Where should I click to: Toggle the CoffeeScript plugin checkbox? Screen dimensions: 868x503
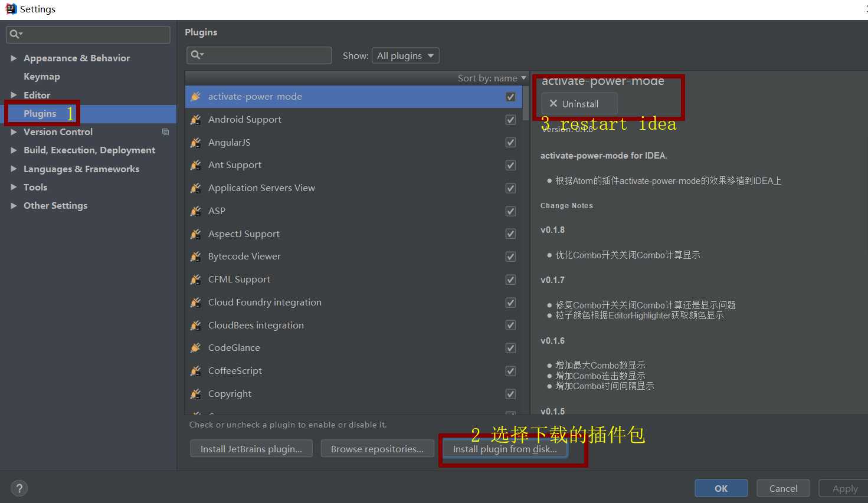point(510,371)
